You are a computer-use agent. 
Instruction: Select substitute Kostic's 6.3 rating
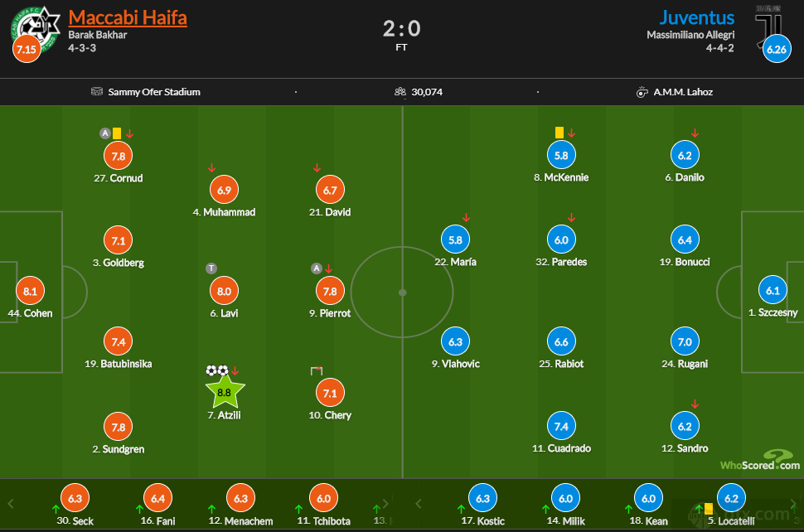point(482,498)
